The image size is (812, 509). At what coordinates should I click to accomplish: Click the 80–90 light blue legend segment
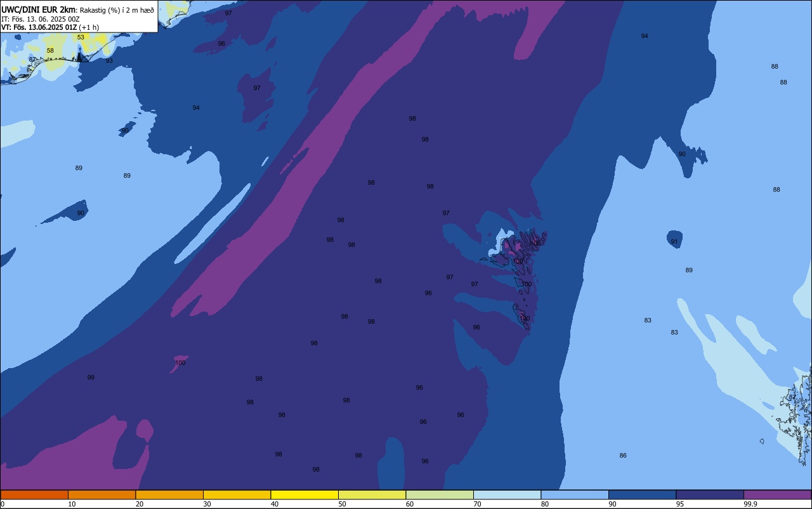pyautogui.click(x=575, y=494)
